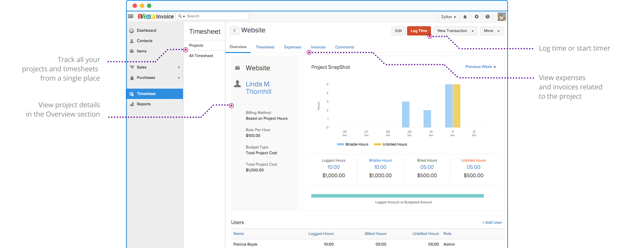The height and width of the screenshot is (248, 644).
Task: Click the hamburger menu icon
Action: 130,16
